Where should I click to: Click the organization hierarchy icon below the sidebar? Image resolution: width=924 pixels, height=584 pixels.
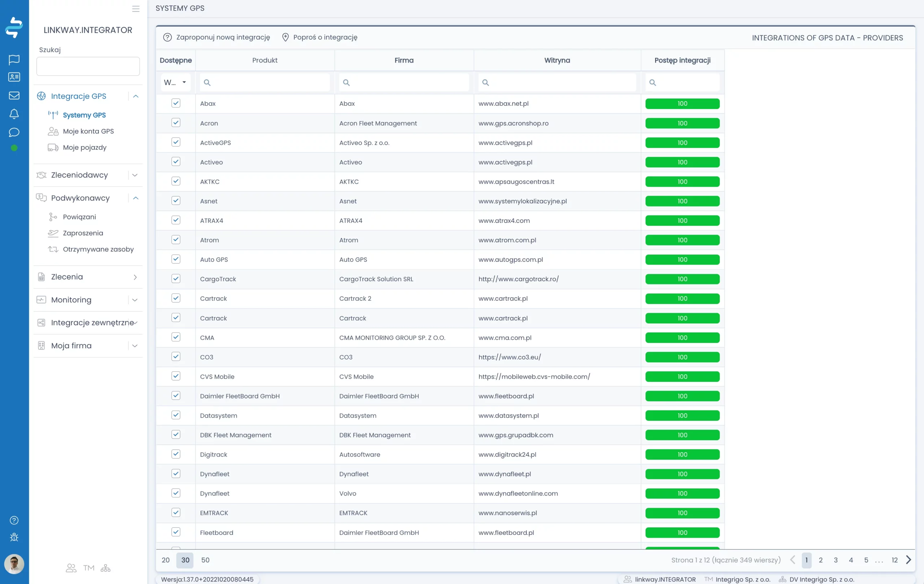tap(105, 568)
